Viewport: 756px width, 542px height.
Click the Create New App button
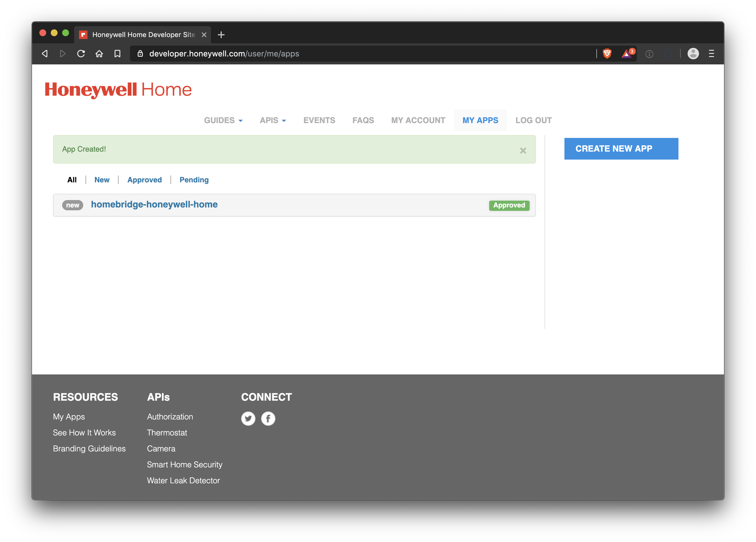[621, 148]
